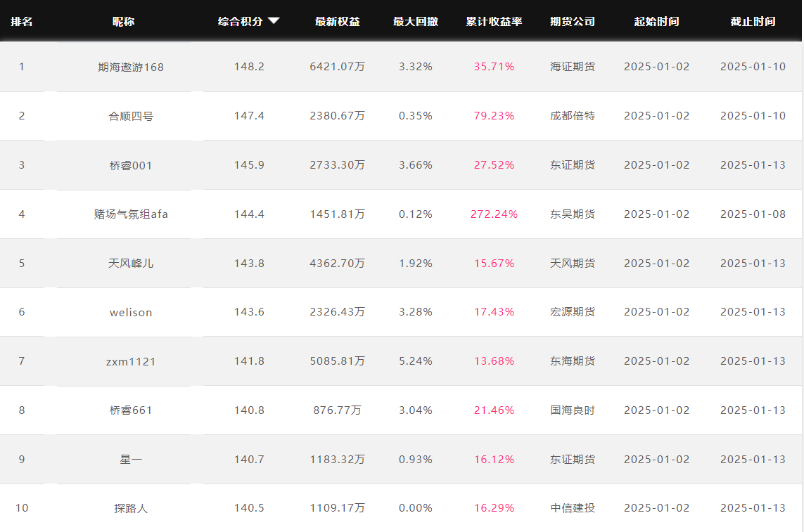Click equity value 1109.17万
Image resolution: width=804 pixels, height=532 pixels.
click(x=338, y=508)
